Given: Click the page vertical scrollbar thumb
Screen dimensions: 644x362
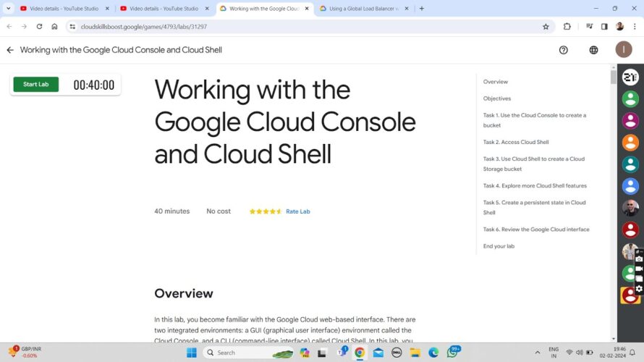Looking at the screenshot, I should point(613,77).
